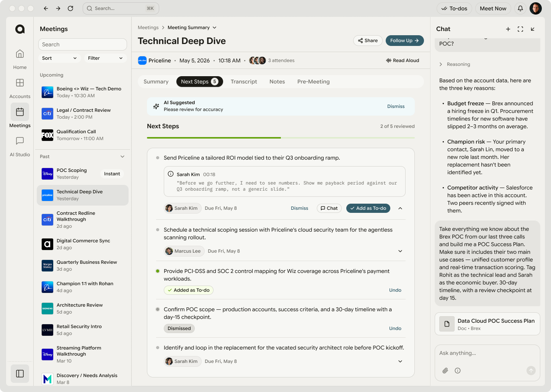The height and width of the screenshot is (392, 551).
Task: Open the Qualification Call meeting
Action: tap(83, 135)
